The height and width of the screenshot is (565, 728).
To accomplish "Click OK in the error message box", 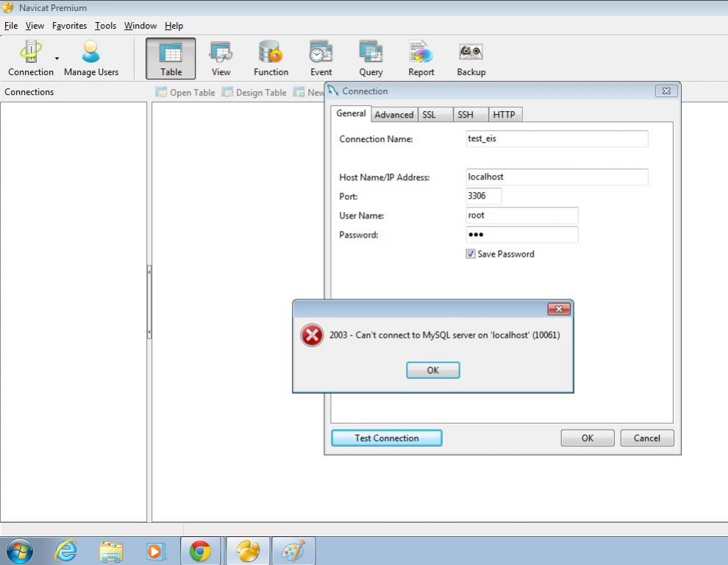I will pyautogui.click(x=432, y=370).
